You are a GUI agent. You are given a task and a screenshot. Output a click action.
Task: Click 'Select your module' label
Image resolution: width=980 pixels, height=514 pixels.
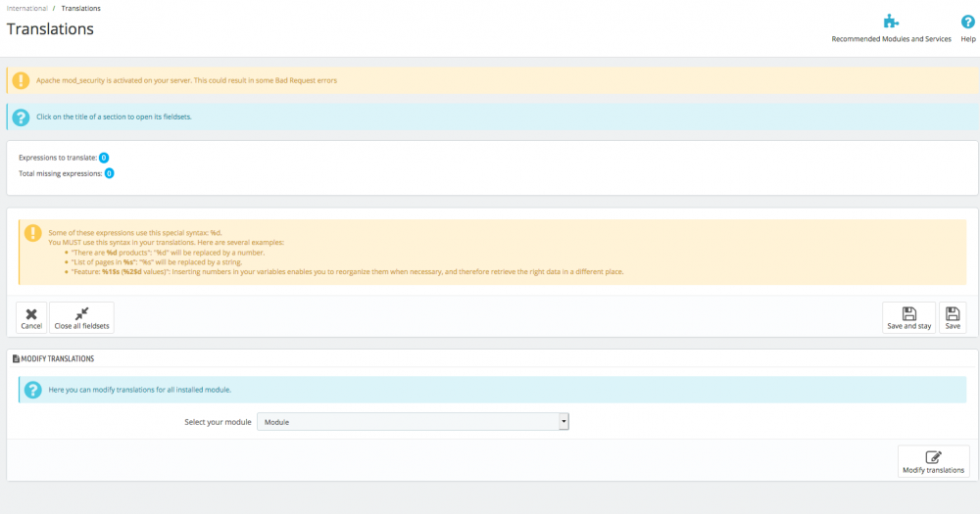pyautogui.click(x=218, y=422)
